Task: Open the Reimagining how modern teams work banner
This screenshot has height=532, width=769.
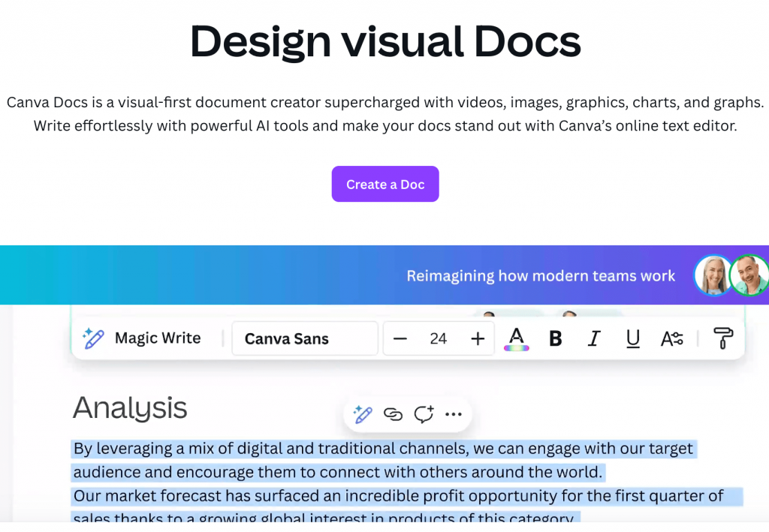Action: click(541, 275)
